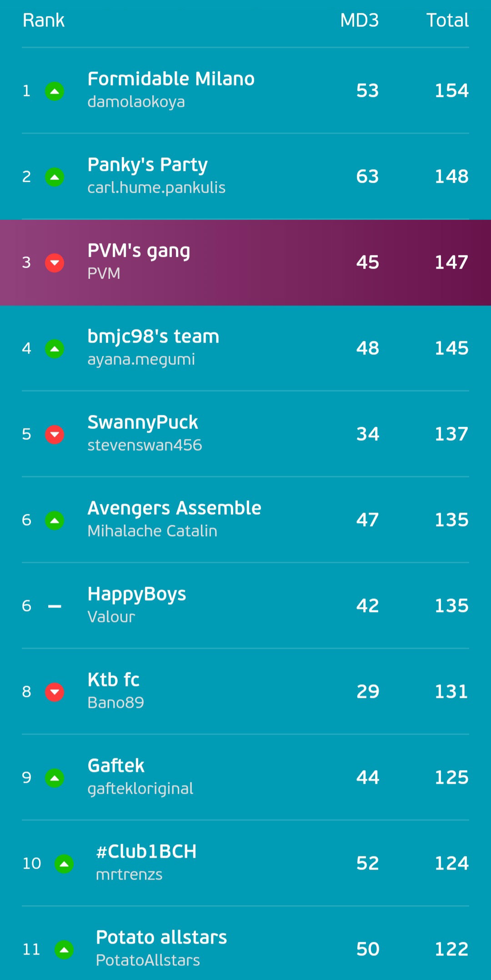Click red down arrow next to Ktb fc
The height and width of the screenshot is (980, 491).
coord(55,692)
